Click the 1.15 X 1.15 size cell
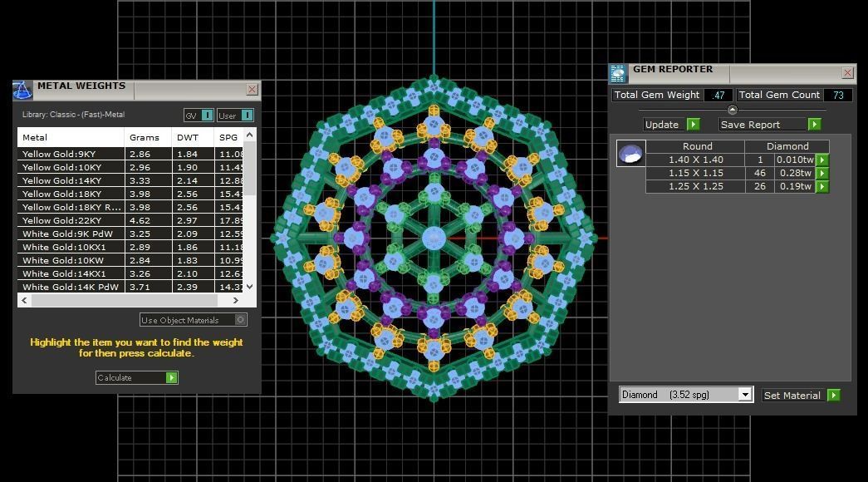868x482 pixels. tap(696, 174)
